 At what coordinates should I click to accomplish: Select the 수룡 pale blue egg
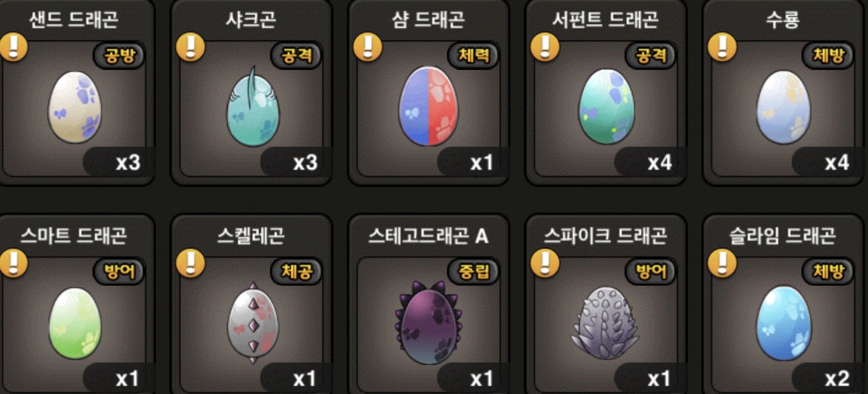pos(783,107)
